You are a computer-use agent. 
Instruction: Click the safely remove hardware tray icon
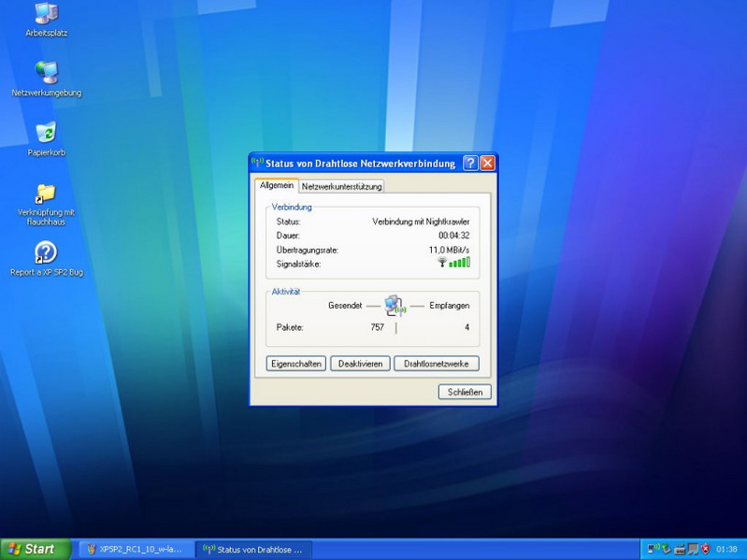click(x=667, y=549)
